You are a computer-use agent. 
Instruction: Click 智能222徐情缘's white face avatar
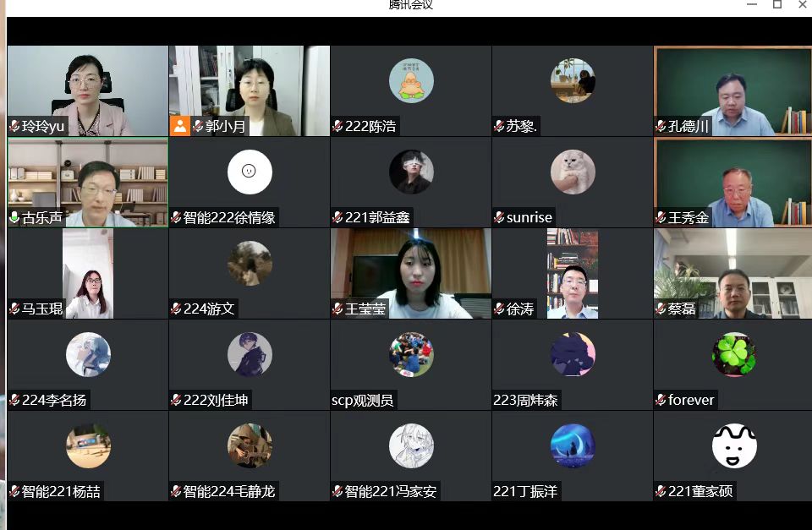click(x=250, y=172)
